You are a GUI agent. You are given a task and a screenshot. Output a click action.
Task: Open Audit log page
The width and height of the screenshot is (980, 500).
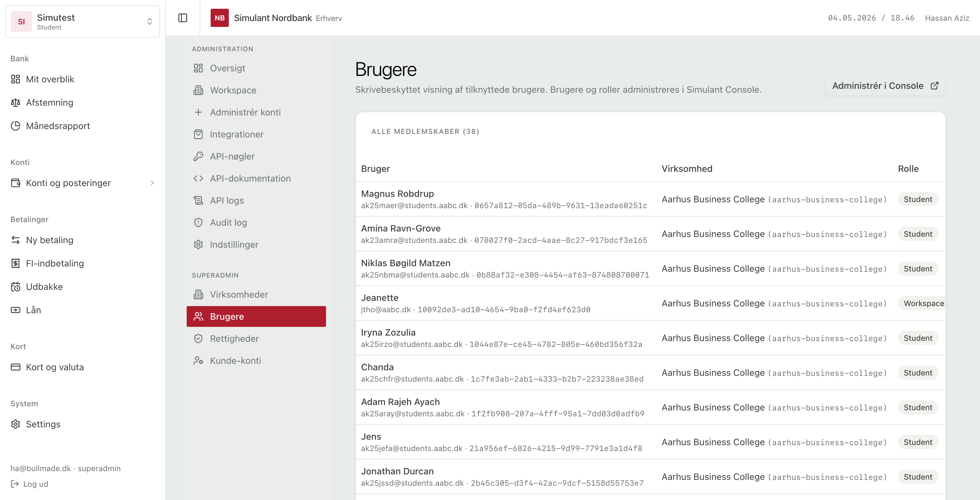coord(256,223)
